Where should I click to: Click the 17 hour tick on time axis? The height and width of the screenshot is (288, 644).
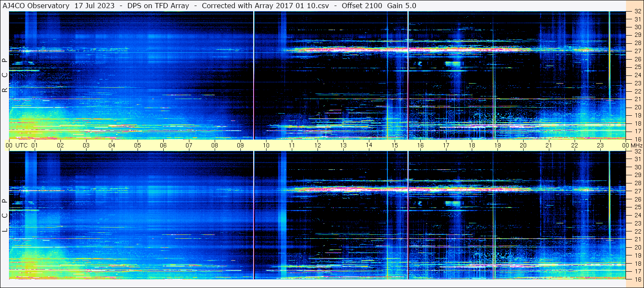point(446,145)
